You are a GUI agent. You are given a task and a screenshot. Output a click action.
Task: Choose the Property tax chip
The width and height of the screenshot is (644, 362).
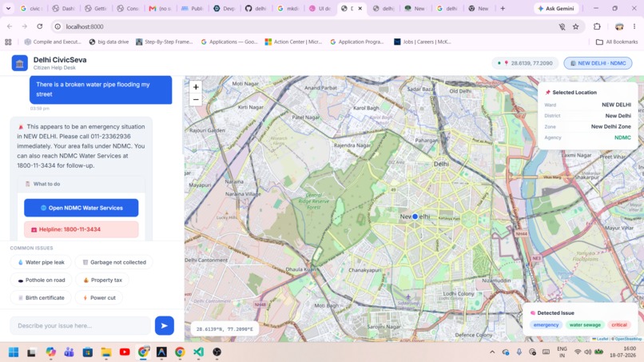(102, 280)
